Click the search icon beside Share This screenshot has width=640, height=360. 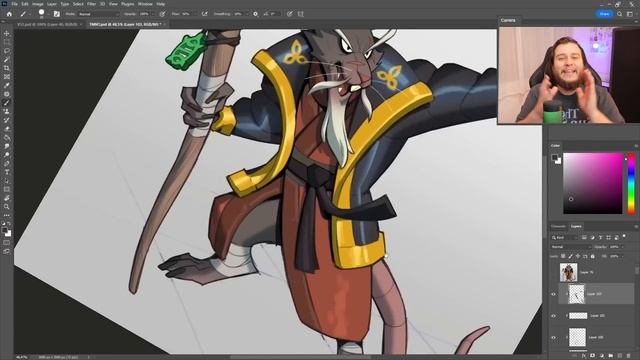(x=620, y=14)
